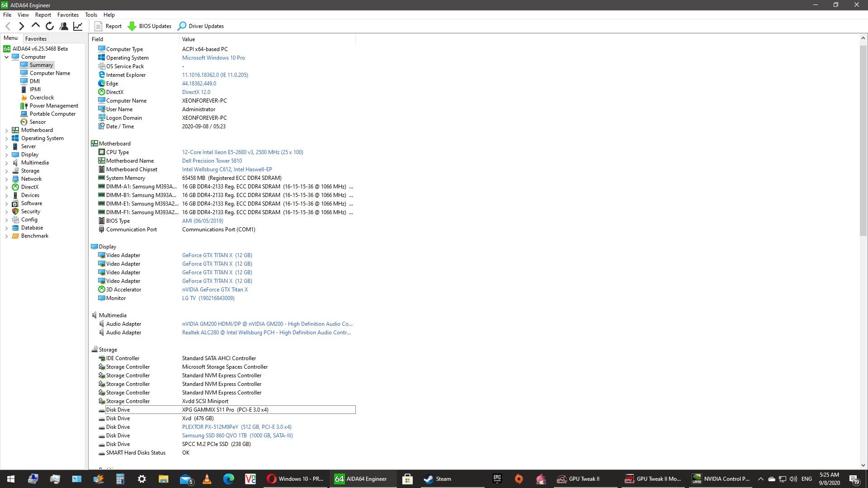Screen dimensions: 868x488
Task: Open the Tools menu
Action: click(x=91, y=14)
